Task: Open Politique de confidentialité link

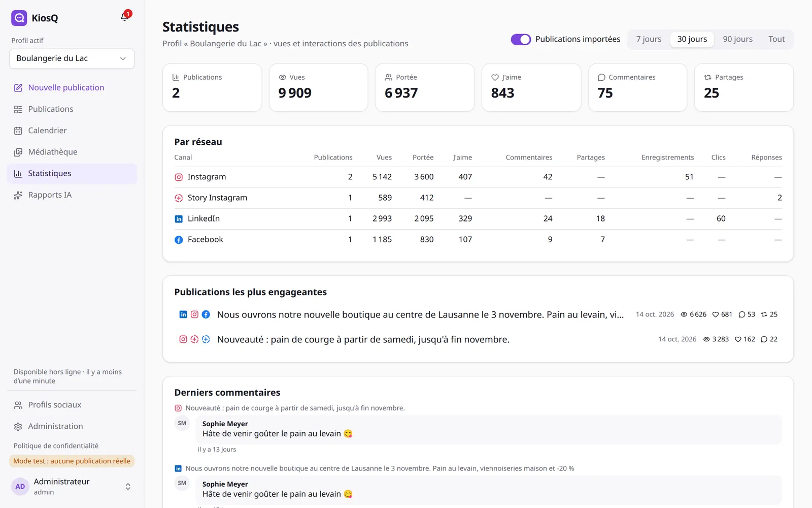Action: [x=56, y=446]
